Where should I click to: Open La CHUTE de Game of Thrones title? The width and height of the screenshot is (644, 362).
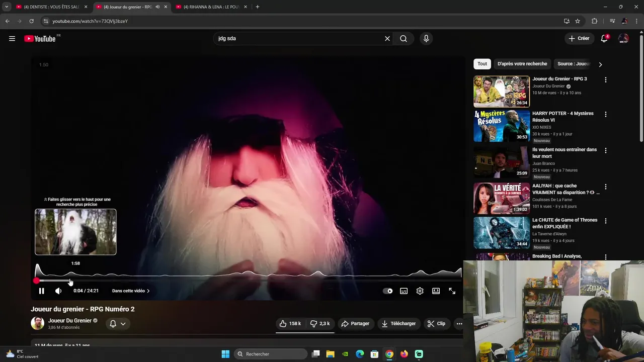565,223
